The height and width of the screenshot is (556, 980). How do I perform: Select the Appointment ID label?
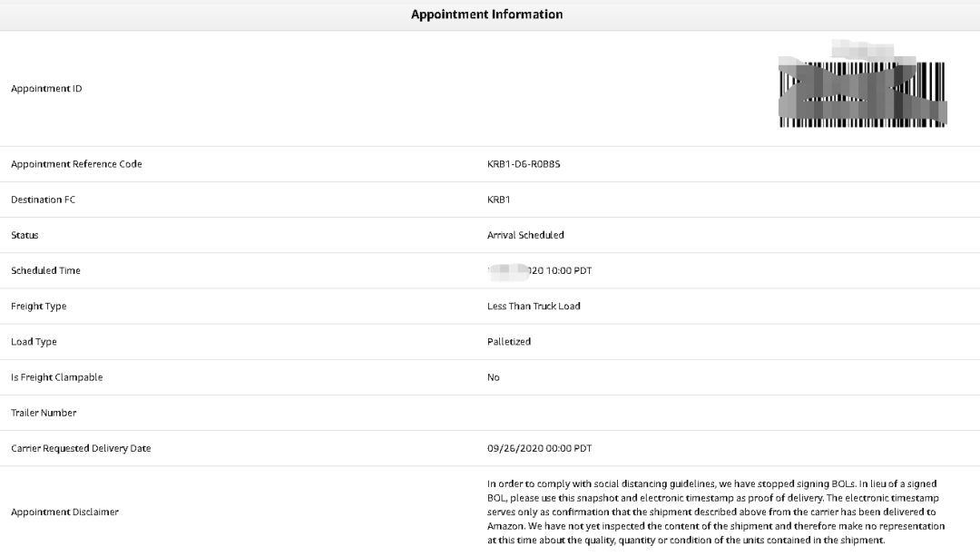coord(46,89)
